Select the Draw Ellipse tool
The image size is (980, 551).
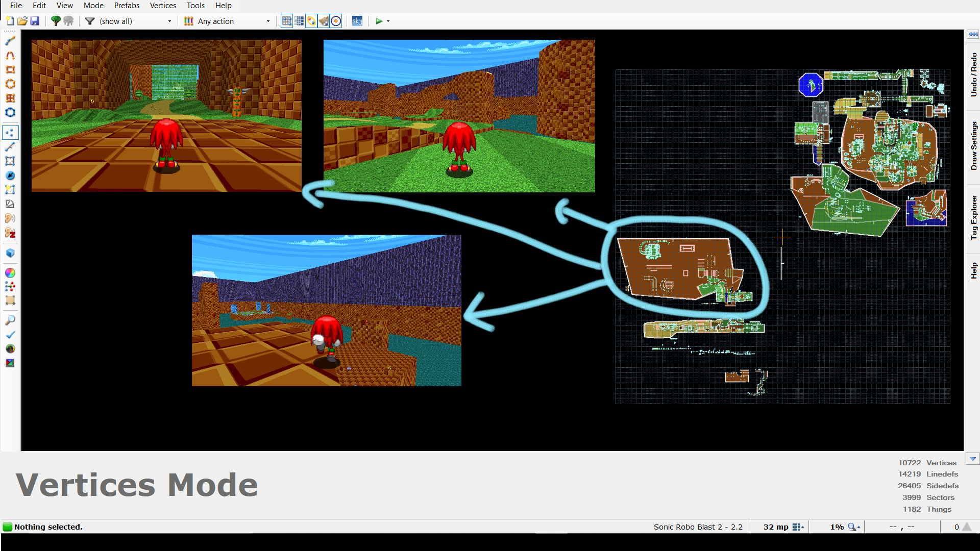click(x=10, y=84)
